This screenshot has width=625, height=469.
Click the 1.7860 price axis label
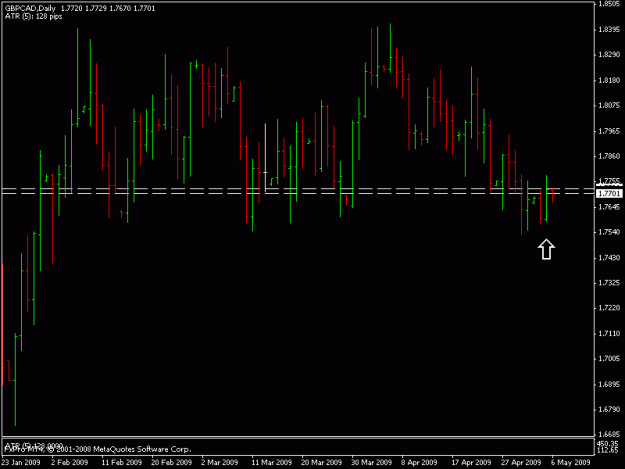(609, 156)
